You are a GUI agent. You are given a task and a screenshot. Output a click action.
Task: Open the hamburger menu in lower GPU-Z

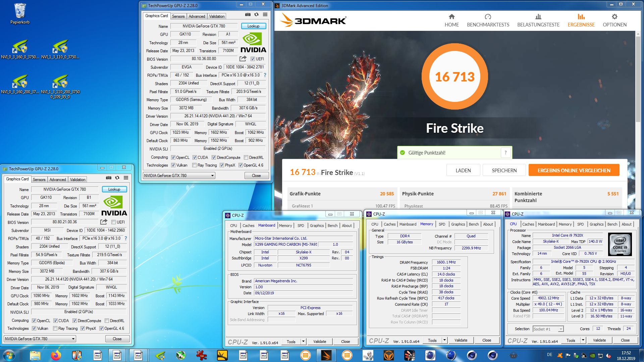[126, 178]
